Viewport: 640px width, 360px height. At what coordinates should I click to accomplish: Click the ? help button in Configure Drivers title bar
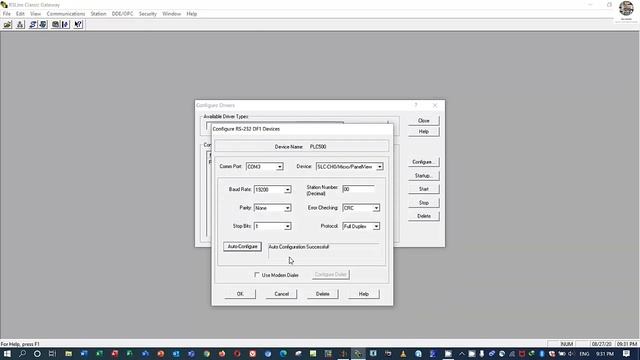pos(416,105)
